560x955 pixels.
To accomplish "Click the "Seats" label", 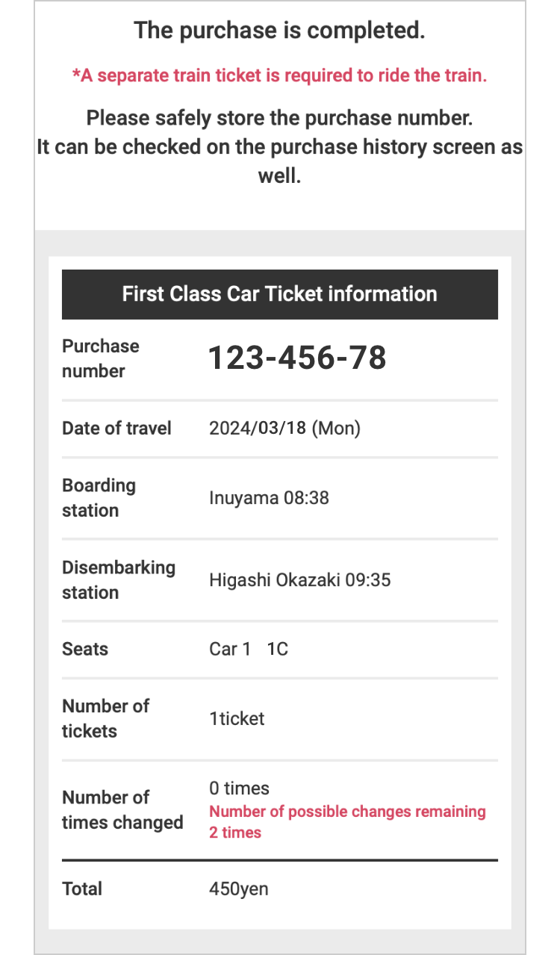I will 85,649.
